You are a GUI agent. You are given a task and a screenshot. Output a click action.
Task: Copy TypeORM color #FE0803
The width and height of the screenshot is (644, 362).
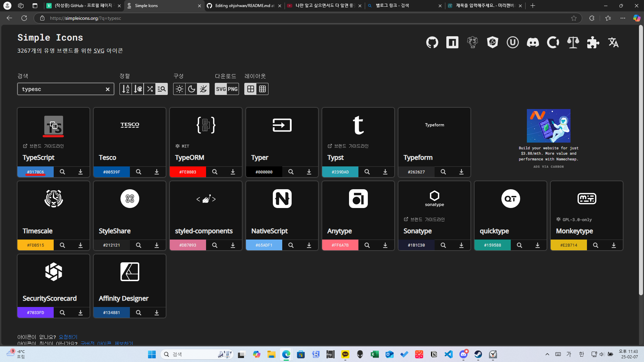188,172
